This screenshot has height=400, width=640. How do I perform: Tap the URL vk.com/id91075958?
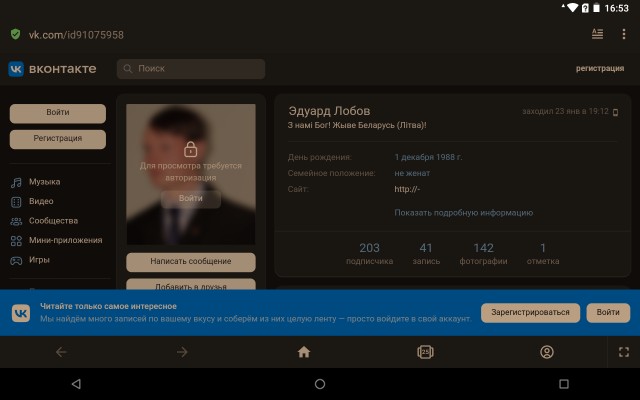[76, 35]
